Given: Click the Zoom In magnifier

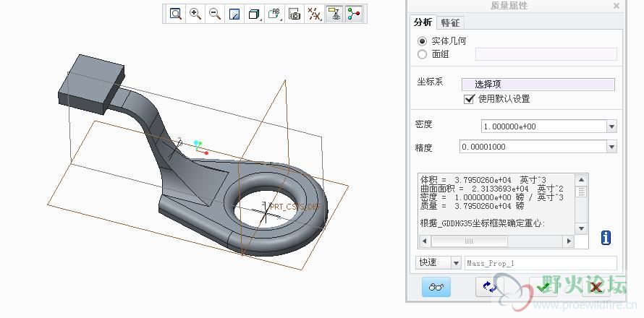Looking at the screenshot, I should pyautogui.click(x=195, y=14).
